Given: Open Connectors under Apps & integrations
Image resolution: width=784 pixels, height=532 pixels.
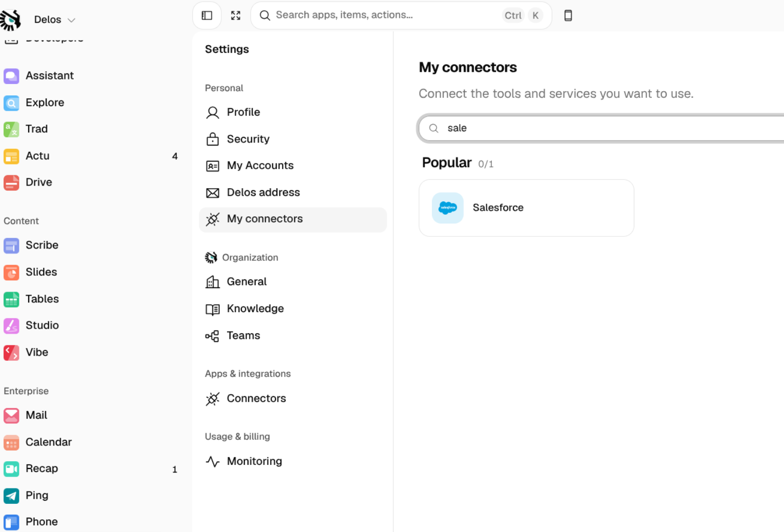Looking at the screenshot, I should point(293,398).
